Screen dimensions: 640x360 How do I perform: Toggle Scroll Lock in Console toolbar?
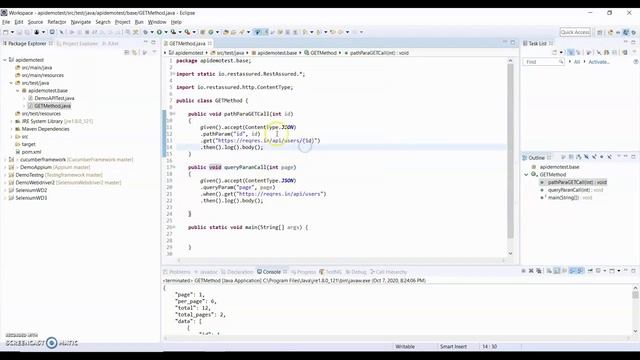coord(557,271)
